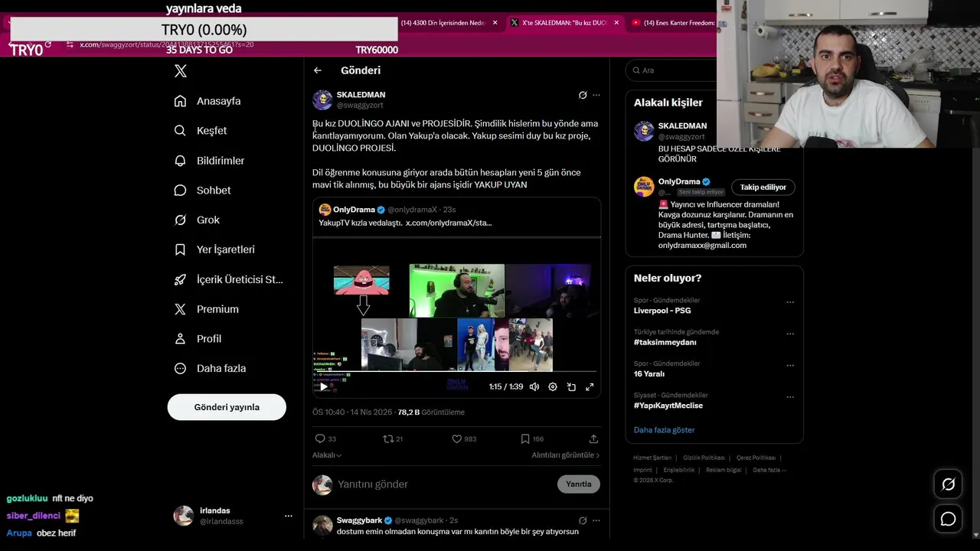The image size is (980, 551).
Task: Open İçerik Üreticisi Stüdyosu item
Action: (228, 279)
